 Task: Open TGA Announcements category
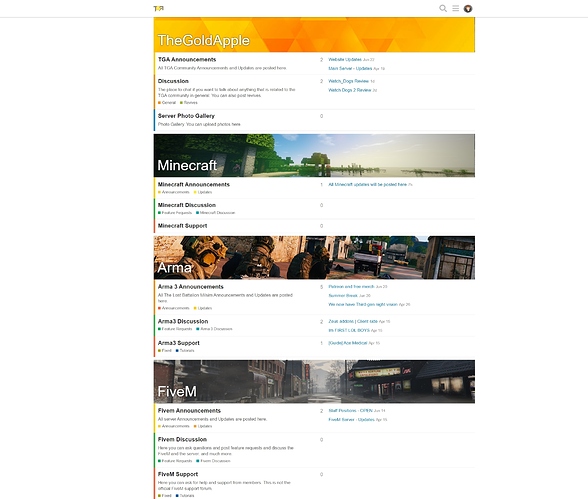click(x=187, y=59)
